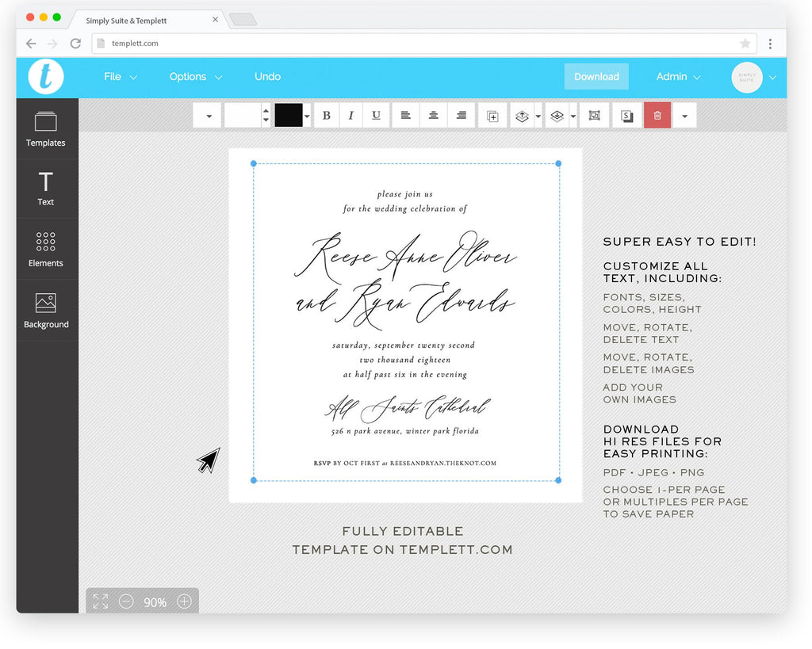The image size is (812, 649).
Task: Click bottom-right selection handle
Action: (x=558, y=480)
